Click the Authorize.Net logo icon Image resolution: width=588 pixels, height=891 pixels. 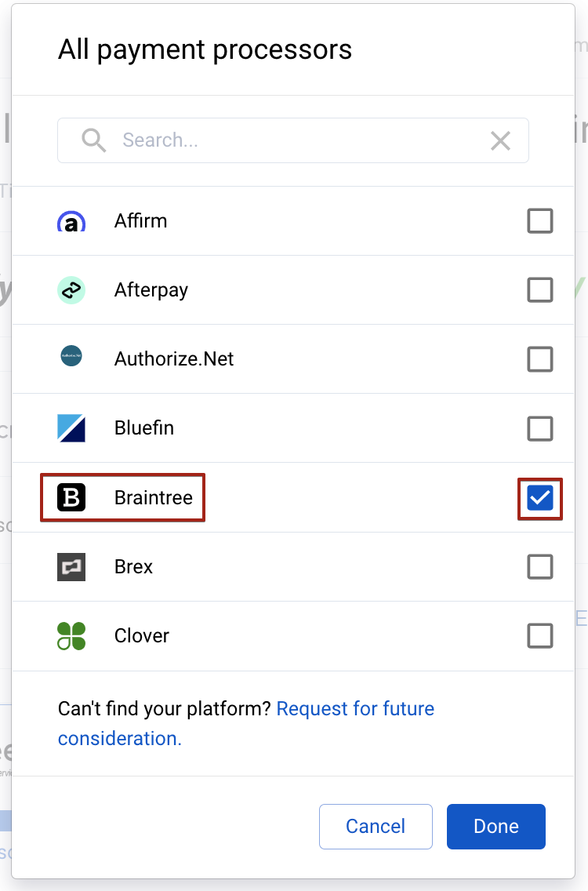[71, 358]
